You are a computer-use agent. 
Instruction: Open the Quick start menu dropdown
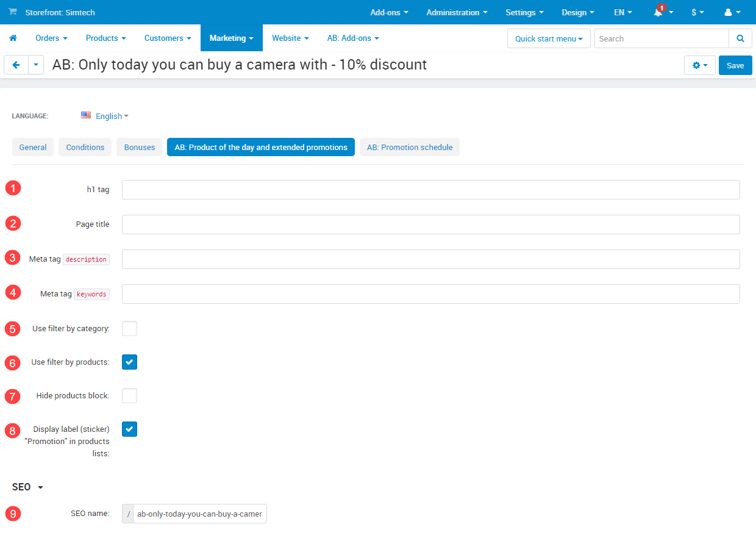(548, 38)
